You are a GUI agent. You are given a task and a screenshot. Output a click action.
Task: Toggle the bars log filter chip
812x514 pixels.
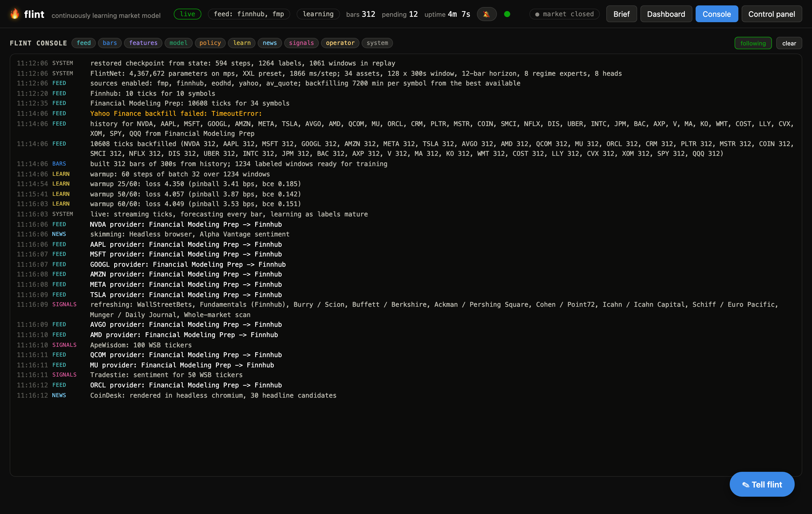(110, 43)
